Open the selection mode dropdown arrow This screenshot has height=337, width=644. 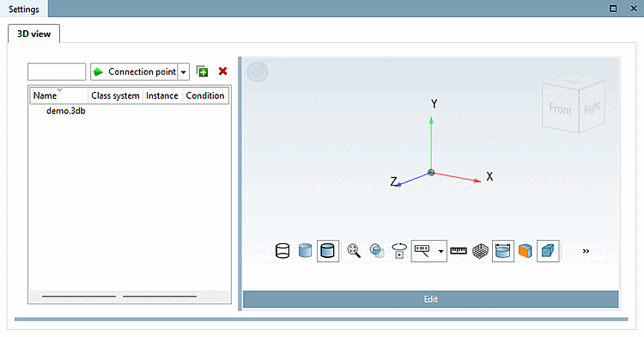point(441,251)
